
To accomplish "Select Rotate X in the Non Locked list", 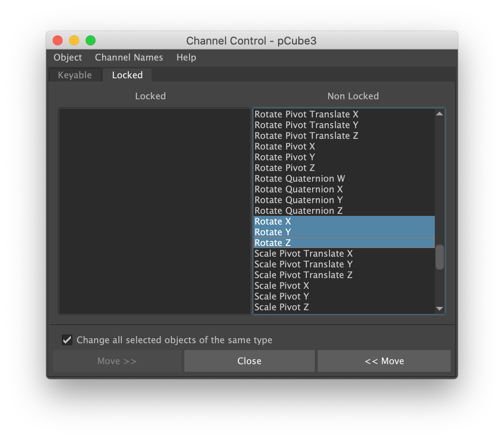I will click(x=273, y=222).
